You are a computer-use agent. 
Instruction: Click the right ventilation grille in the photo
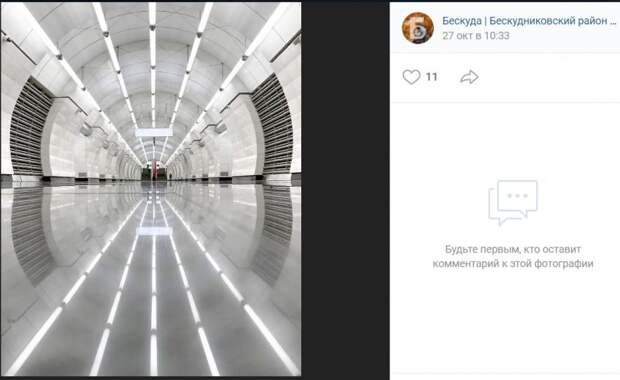tap(273, 125)
